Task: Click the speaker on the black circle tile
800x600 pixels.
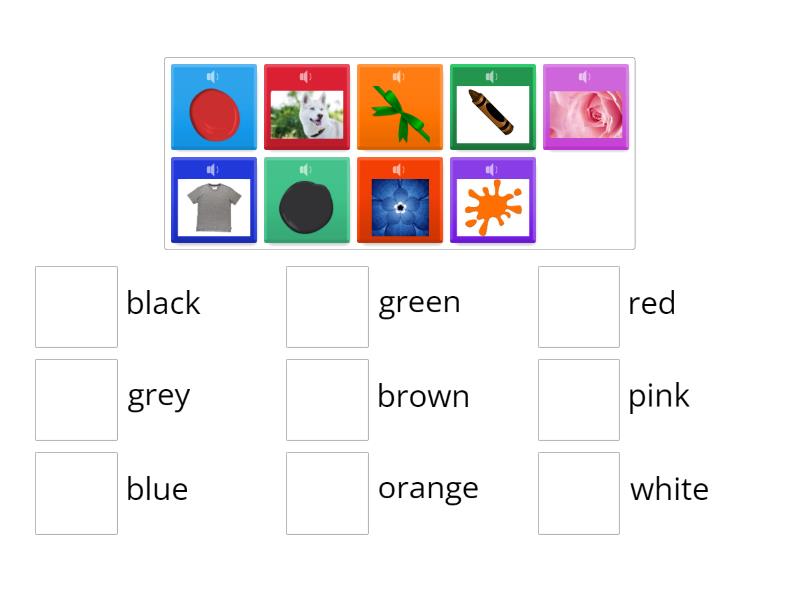Action: pyautogui.click(x=307, y=167)
